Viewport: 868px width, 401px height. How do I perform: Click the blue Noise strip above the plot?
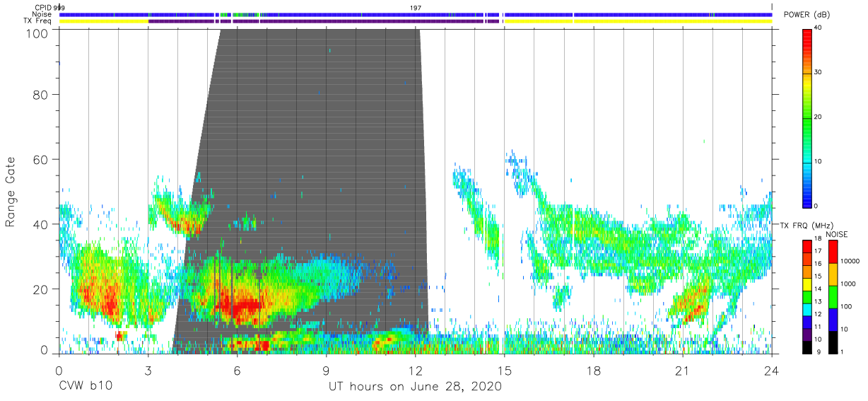(x=415, y=14)
